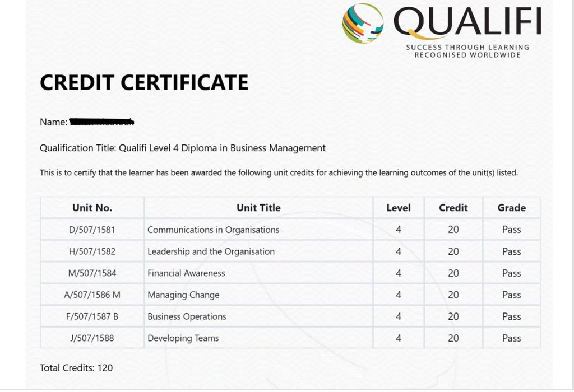
Task: Click the Unit Title column header
Action: click(x=258, y=208)
